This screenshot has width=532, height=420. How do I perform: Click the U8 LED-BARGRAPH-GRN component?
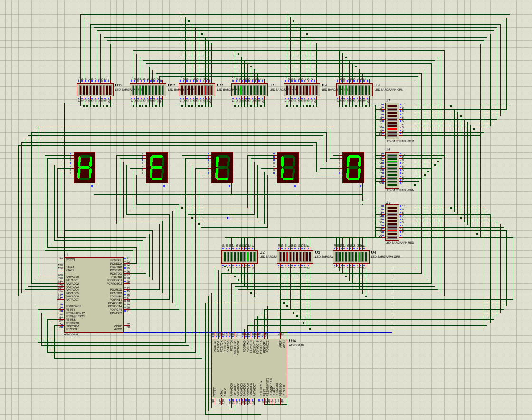(x=354, y=89)
